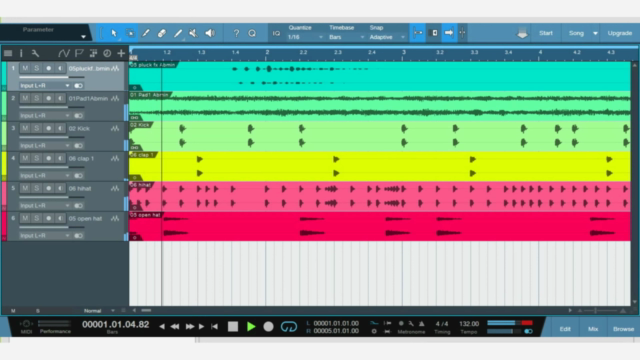
Task: Toggle the IQ input quantize button
Action: click(276, 33)
